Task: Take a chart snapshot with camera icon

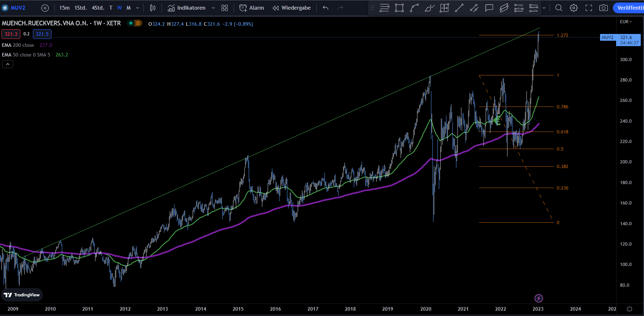Action: (x=604, y=8)
